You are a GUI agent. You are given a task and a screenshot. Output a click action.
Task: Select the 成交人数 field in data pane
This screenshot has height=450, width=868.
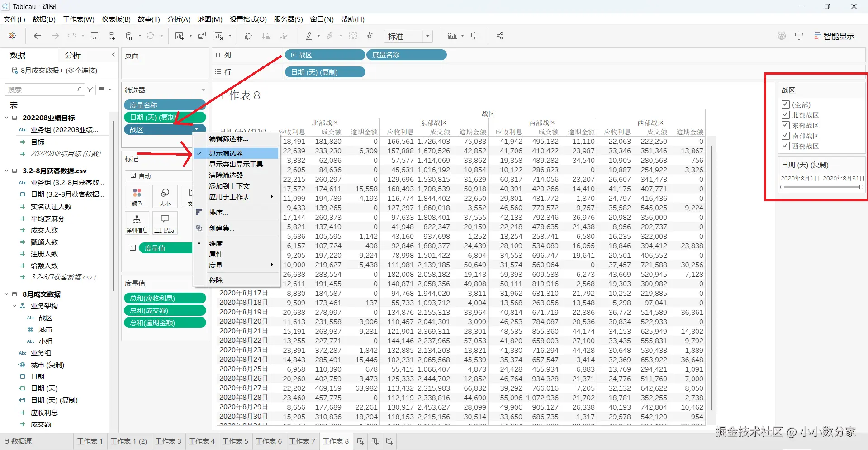(44, 230)
